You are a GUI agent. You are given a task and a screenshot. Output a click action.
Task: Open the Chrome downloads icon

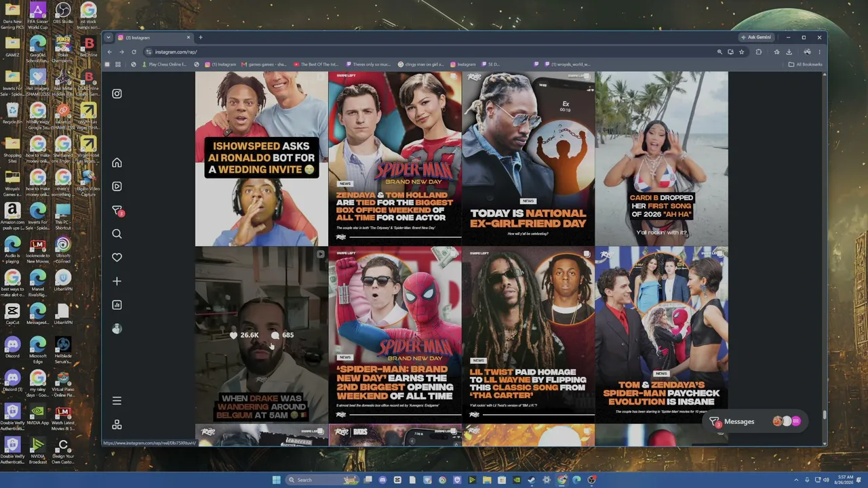789,52
